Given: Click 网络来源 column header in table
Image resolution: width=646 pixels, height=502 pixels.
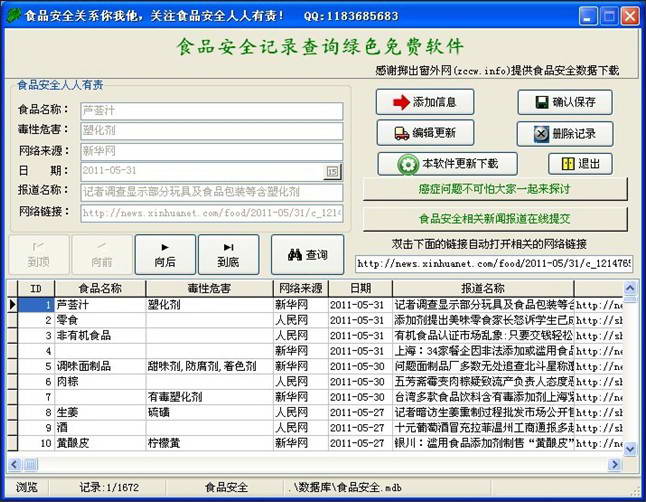Looking at the screenshot, I should tap(301, 289).
